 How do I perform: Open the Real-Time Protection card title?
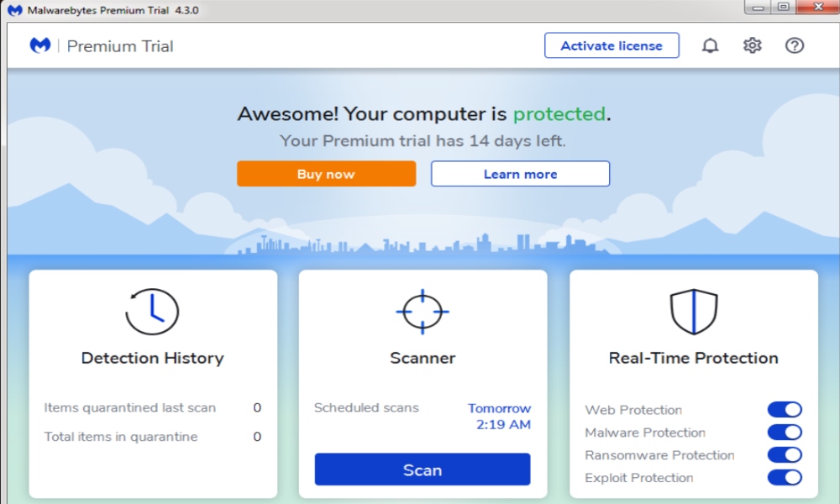[x=694, y=358]
